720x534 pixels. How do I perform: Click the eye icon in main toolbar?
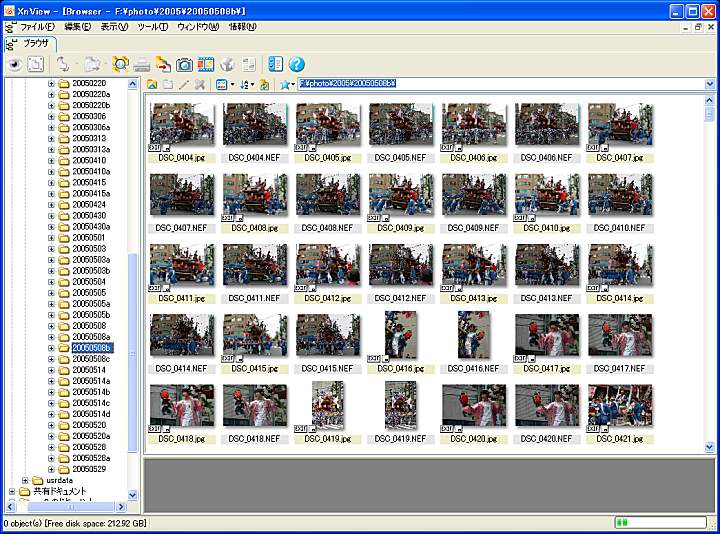coord(14,64)
